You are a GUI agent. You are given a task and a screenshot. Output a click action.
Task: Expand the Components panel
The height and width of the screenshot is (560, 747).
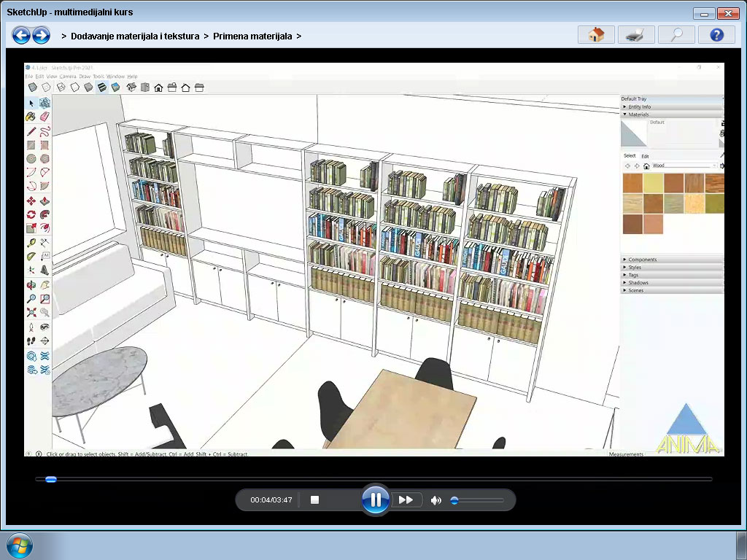641,260
